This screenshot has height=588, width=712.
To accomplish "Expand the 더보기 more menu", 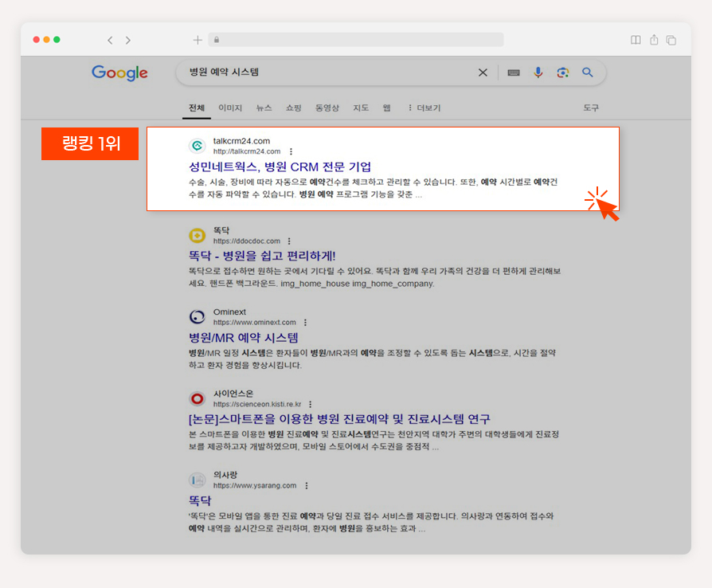I will click(424, 108).
